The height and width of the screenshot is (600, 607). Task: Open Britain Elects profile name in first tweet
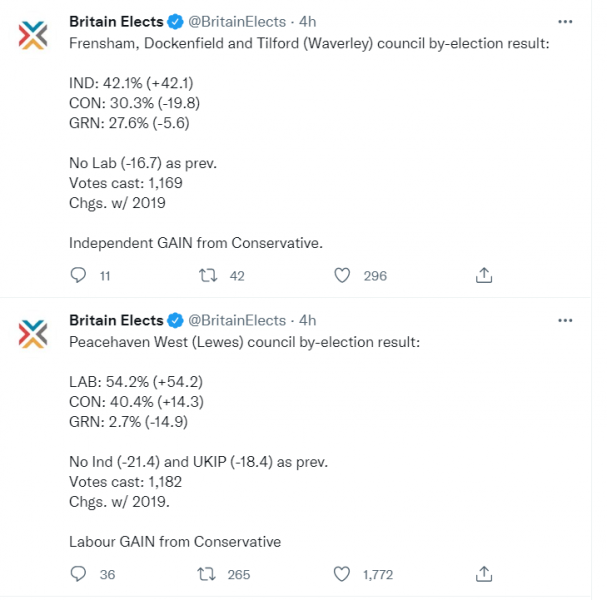[115, 21]
